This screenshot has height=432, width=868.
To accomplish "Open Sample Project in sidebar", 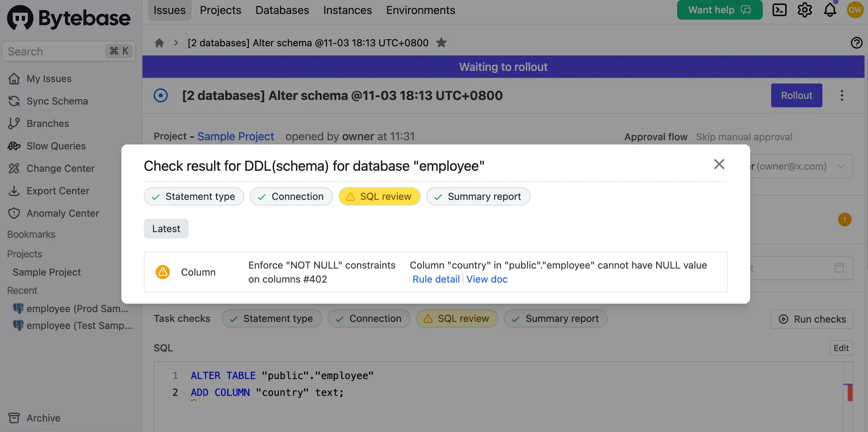I will point(47,272).
